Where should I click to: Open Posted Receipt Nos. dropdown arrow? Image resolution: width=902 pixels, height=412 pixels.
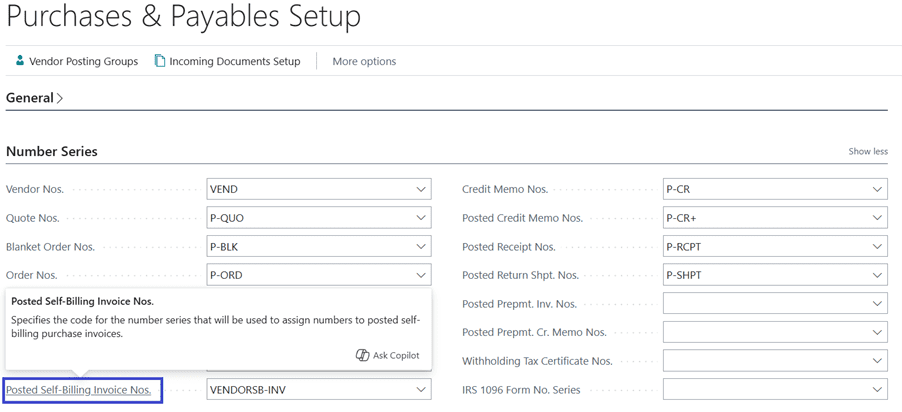point(877,247)
